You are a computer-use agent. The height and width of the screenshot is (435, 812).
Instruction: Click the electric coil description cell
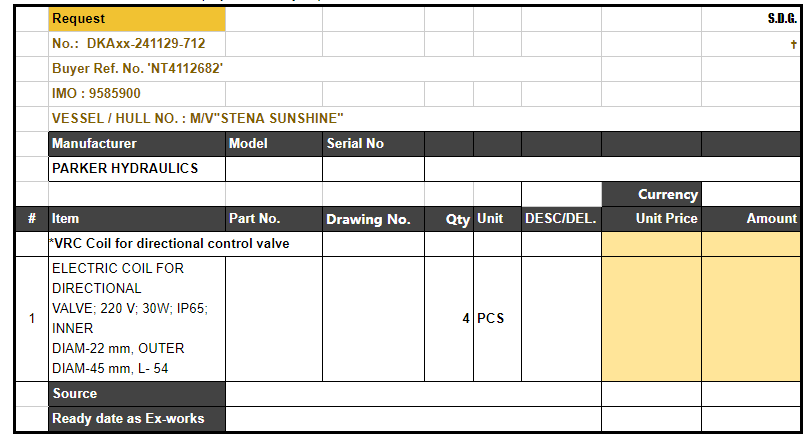(137, 318)
